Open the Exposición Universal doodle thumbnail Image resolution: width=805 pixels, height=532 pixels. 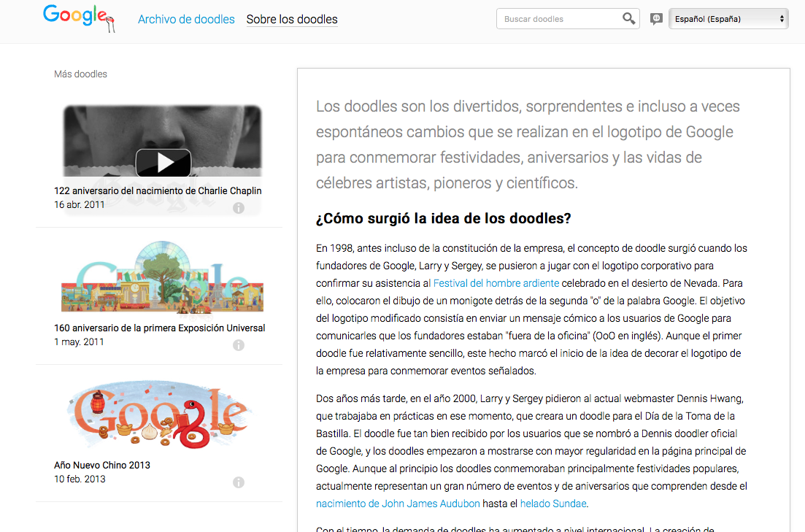coord(162,279)
